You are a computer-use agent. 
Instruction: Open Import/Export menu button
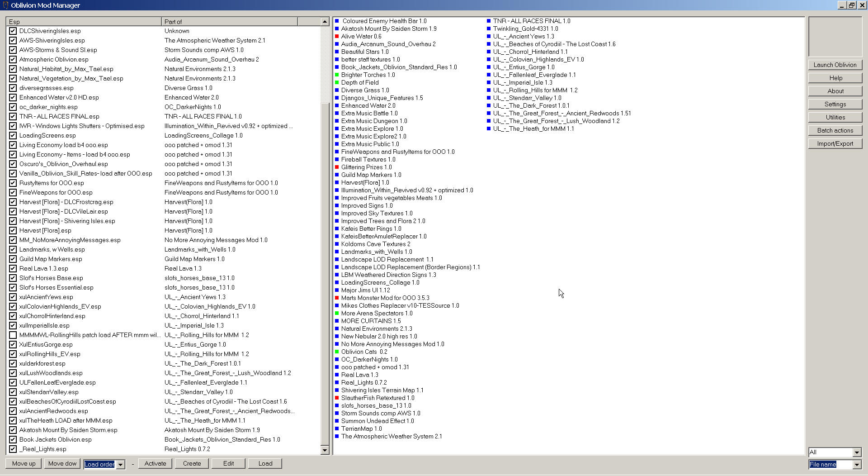coord(835,143)
